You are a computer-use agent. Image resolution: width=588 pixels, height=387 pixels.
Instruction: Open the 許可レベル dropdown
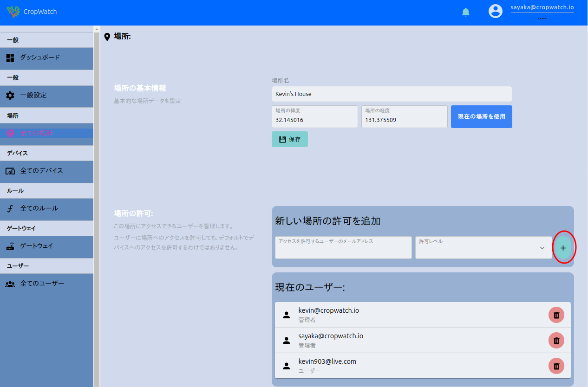tap(483, 248)
